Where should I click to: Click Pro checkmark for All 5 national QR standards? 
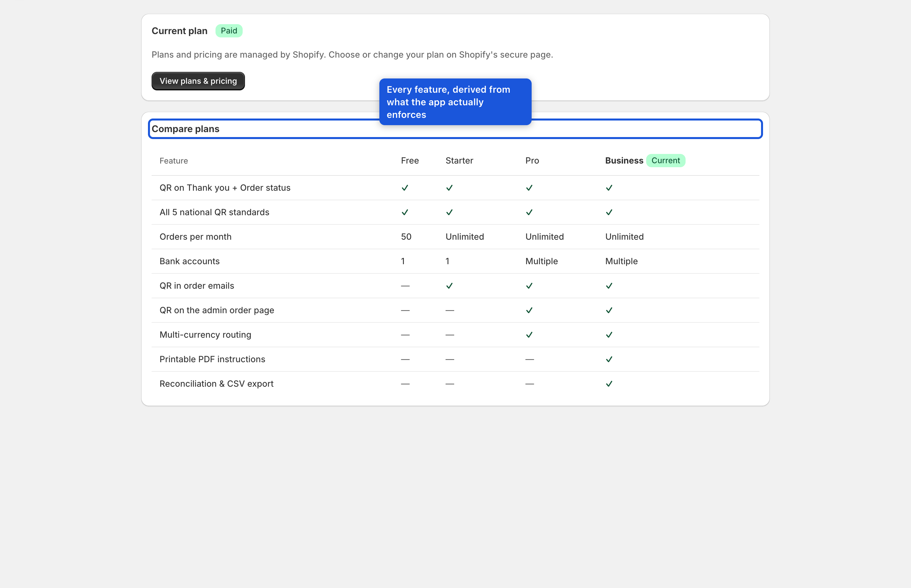[x=529, y=212]
